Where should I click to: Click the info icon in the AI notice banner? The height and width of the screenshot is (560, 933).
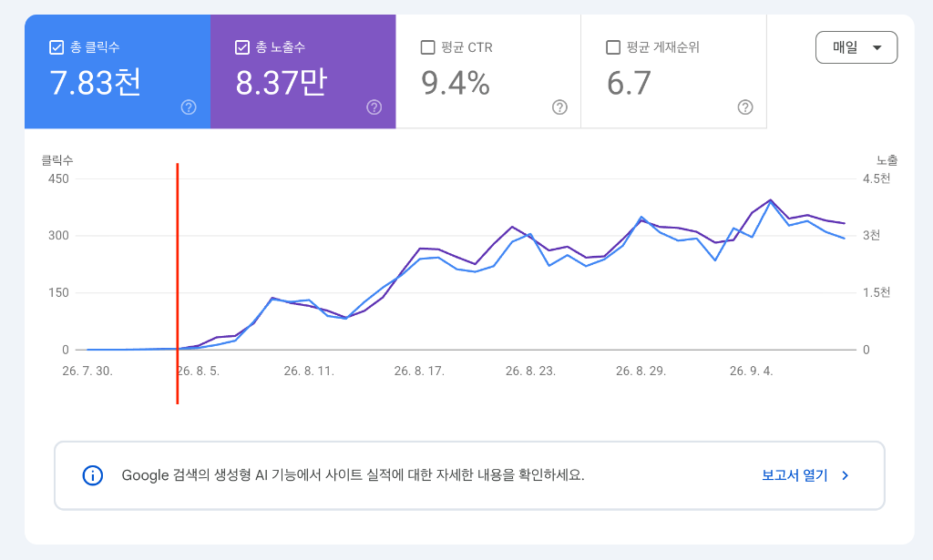coord(93,475)
